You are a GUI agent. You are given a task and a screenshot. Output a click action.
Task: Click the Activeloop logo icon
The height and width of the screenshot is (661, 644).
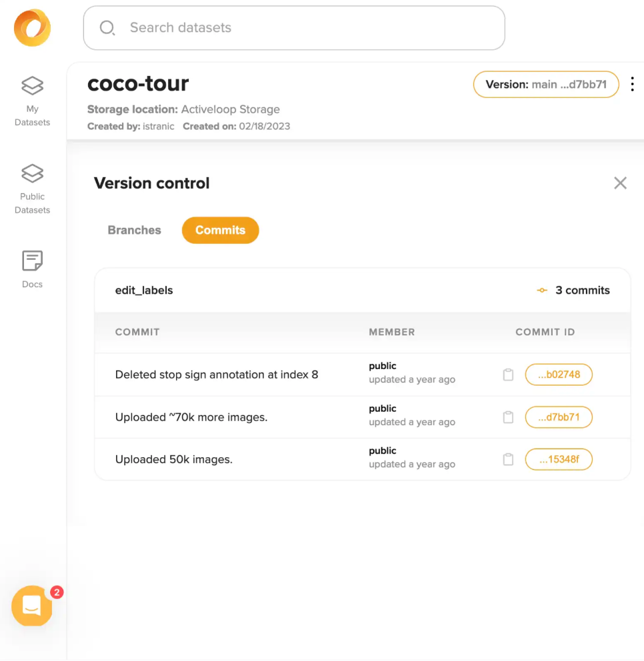[x=32, y=28]
